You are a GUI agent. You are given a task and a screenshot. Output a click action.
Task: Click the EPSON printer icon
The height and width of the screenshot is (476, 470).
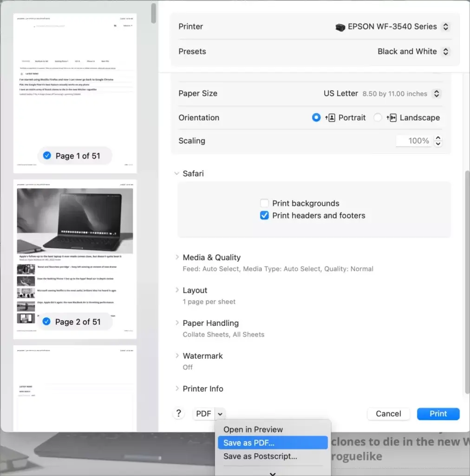pos(340,27)
